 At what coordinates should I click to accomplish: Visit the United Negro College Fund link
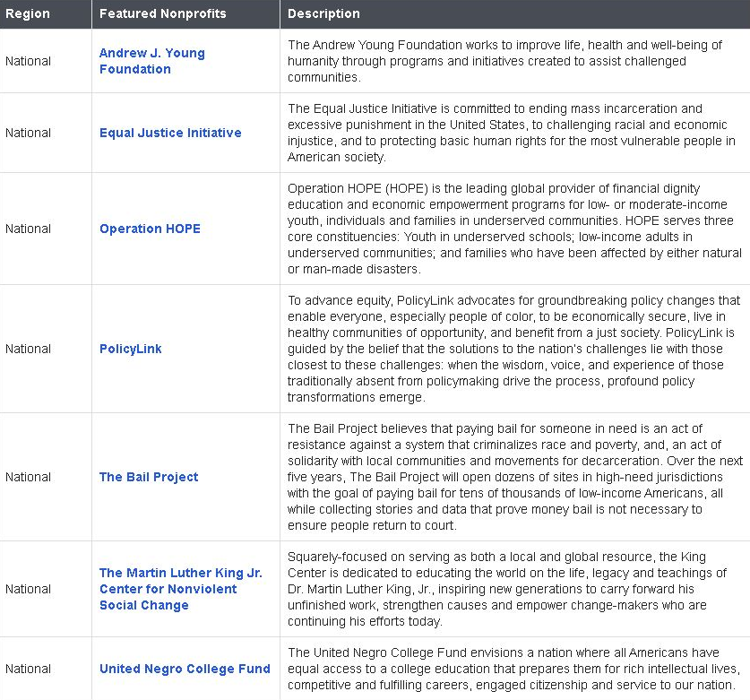point(185,669)
